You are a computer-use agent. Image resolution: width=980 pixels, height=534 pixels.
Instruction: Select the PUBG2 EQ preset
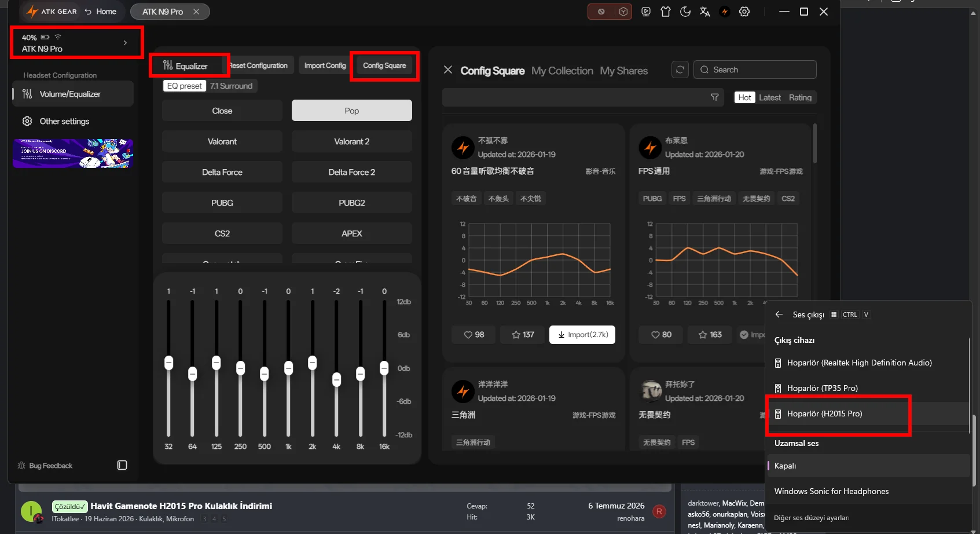(x=352, y=203)
